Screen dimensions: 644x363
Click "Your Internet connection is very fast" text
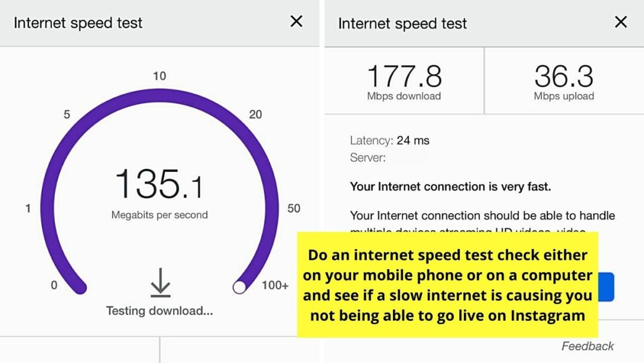click(x=450, y=187)
